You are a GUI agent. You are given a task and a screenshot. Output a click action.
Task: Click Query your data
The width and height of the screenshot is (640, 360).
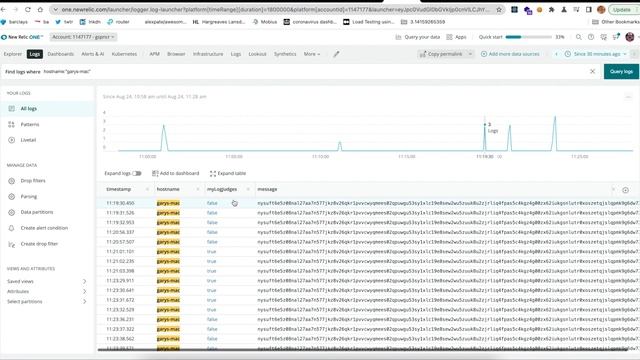(418, 37)
